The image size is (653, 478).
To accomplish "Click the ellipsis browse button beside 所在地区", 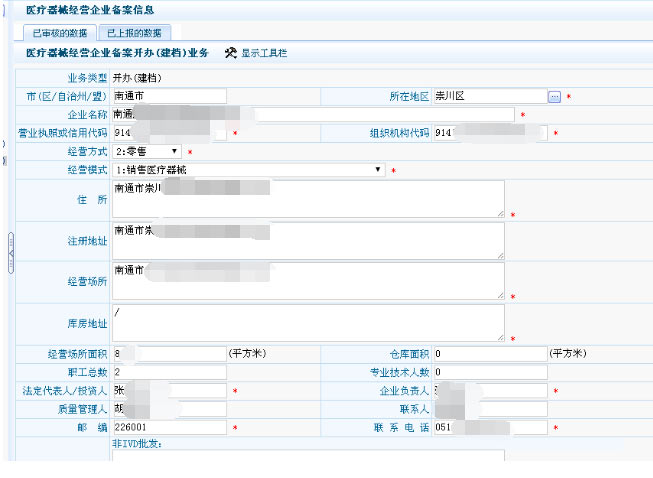I will (x=554, y=96).
